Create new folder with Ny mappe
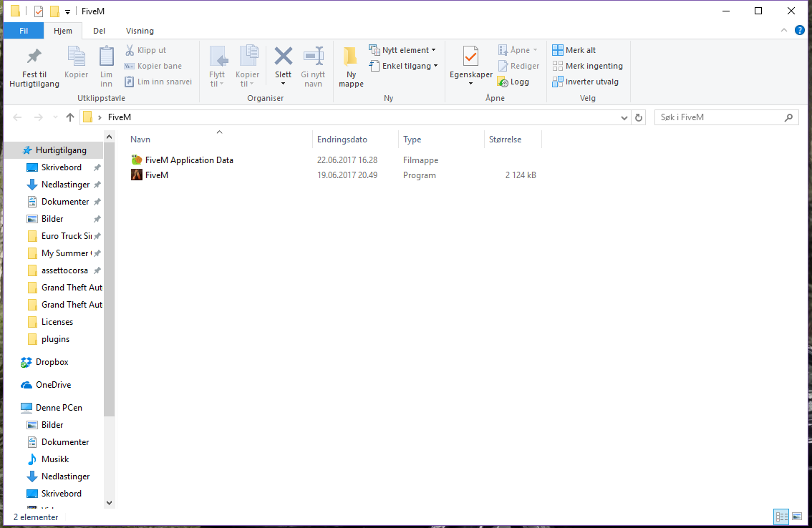812x528 pixels. pyautogui.click(x=351, y=67)
